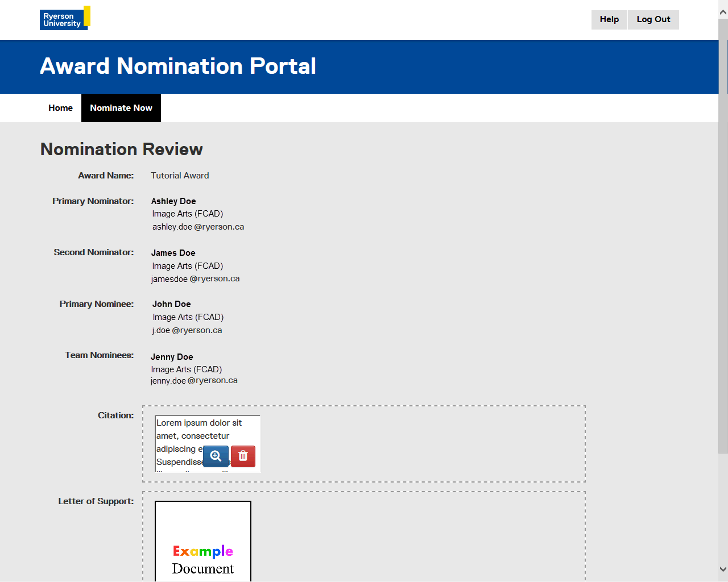
Task: Click the Award Nomination Portal title
Action: [178, 66]
